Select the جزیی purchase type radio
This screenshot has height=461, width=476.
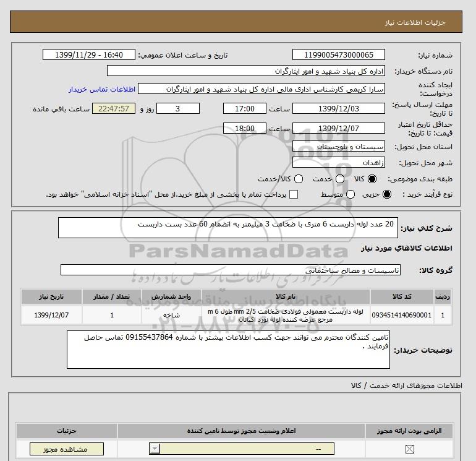point(387,194)
